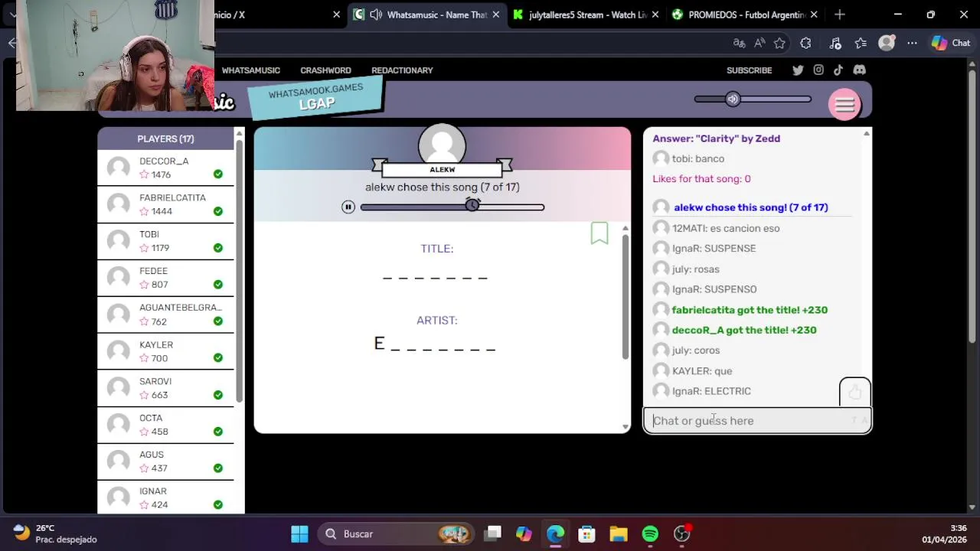Open the browser profile avatar
The height and width of the screenshot is (551, 980).
click(x=887, y=43)
